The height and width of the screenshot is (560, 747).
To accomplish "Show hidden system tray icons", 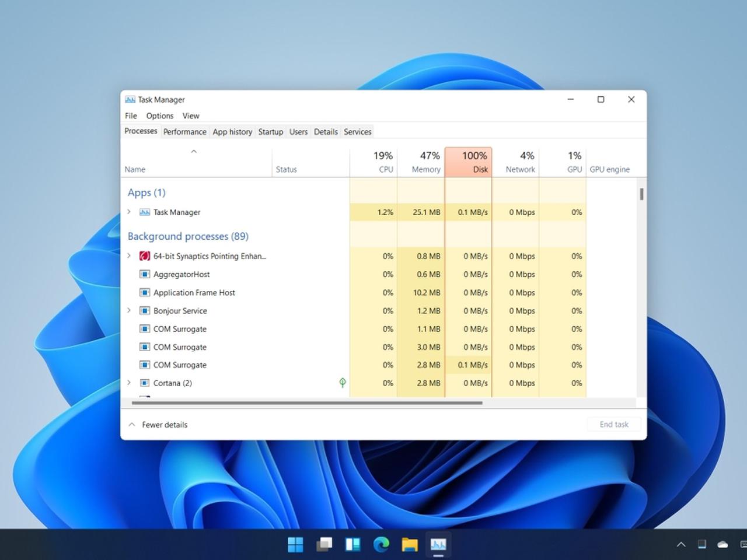I will point(681,544).
